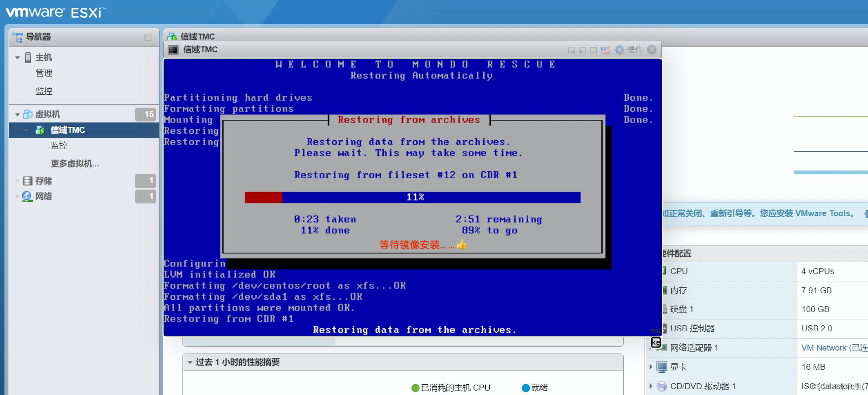
Task: Click the virtual machines count badge 15
Action: tap(145, 114)
